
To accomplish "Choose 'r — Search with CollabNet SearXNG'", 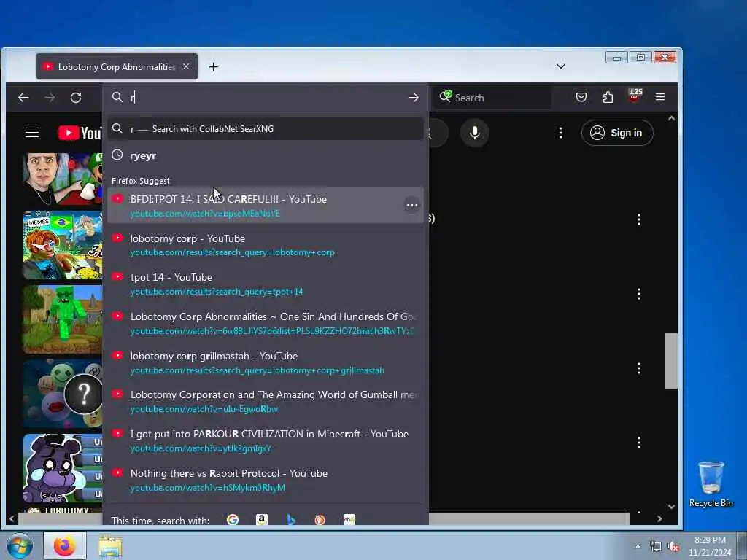I will coord(266,128).
